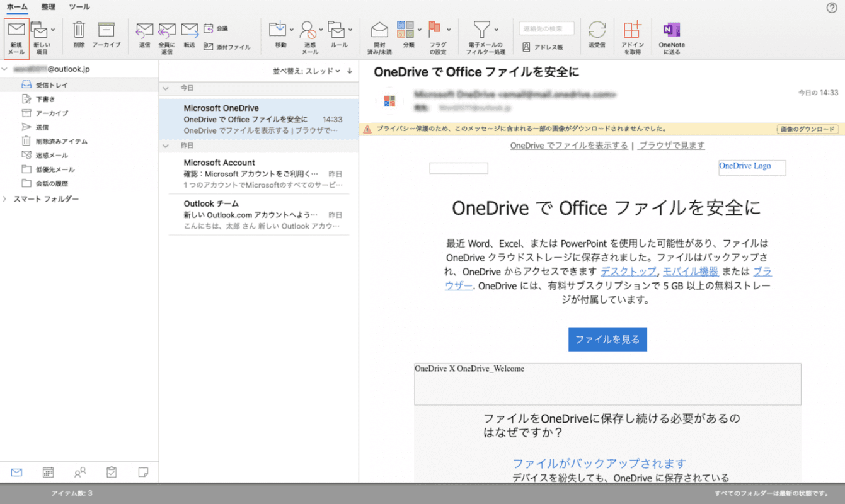The height and width of the screenshot is (504, 845).
Task: Open OneDrive でファイルを表示する link
Action: coord(569,146)
